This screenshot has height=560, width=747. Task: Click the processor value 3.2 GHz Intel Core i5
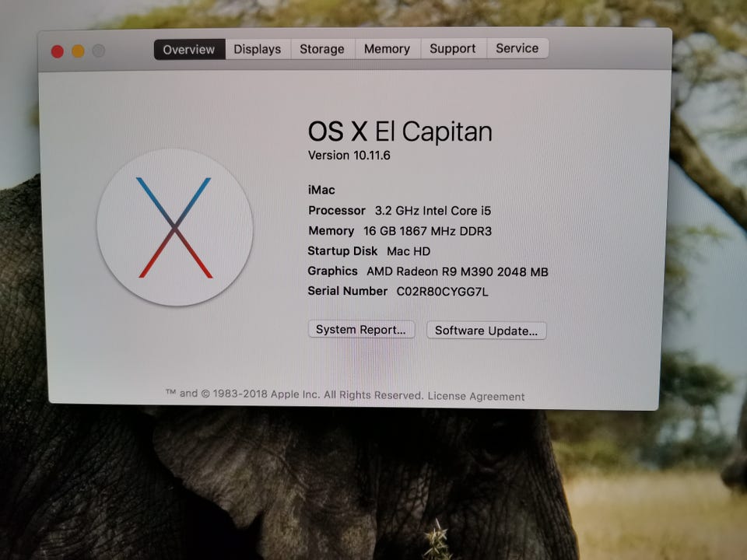[x=433, y=211]
